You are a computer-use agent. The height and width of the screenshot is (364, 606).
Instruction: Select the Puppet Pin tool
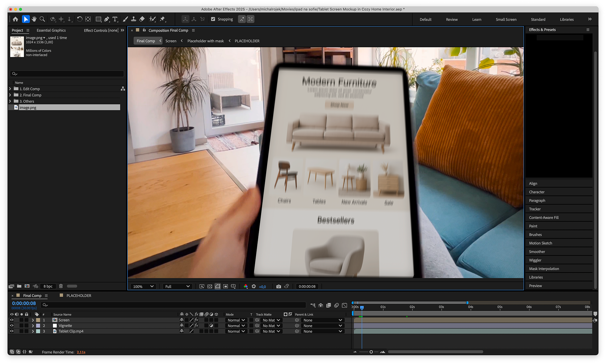point(163,19)
